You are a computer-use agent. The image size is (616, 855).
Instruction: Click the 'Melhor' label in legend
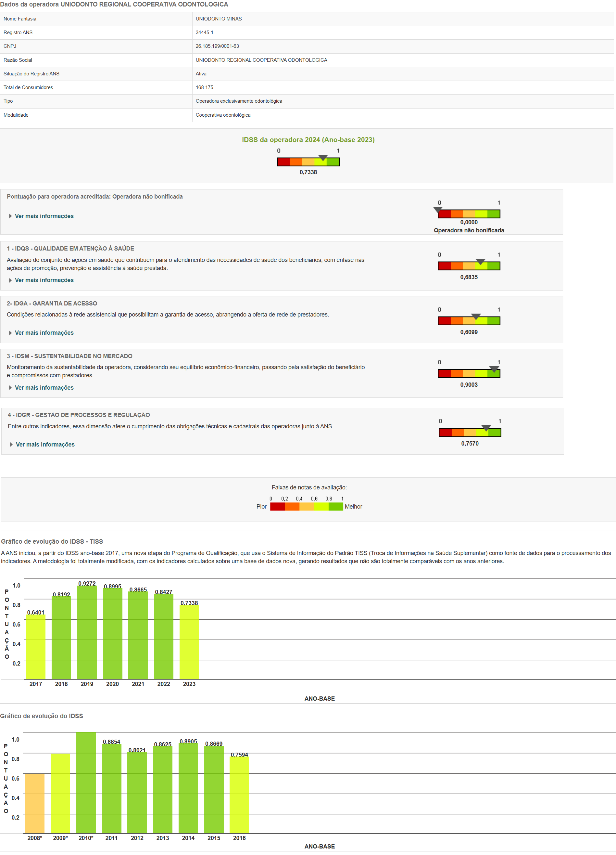tap(353, 507)
